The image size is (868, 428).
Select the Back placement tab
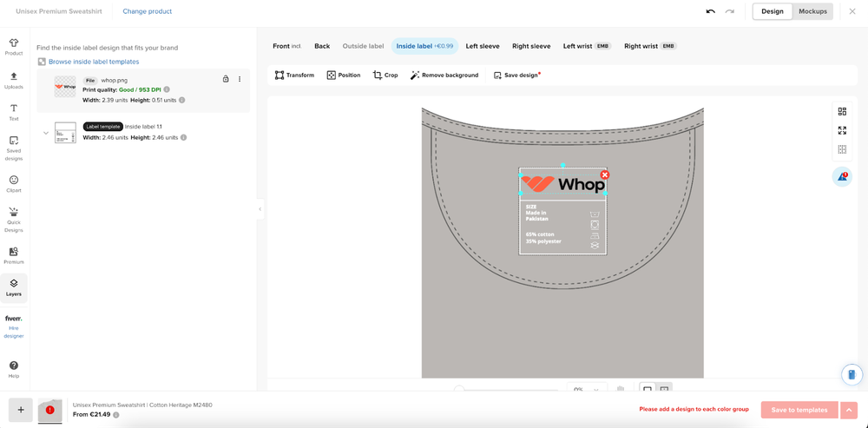click(x=322, y=46)
